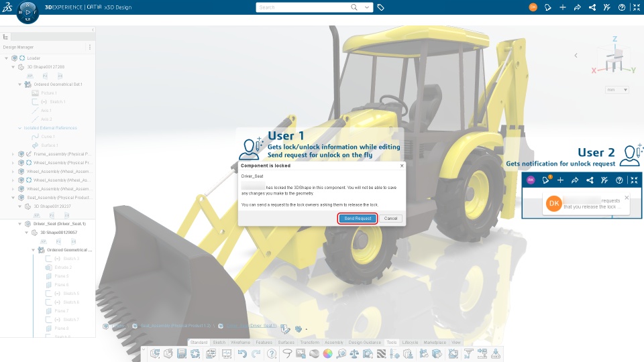
Task: Open the help question mark in the top bar
Action: 621,7
